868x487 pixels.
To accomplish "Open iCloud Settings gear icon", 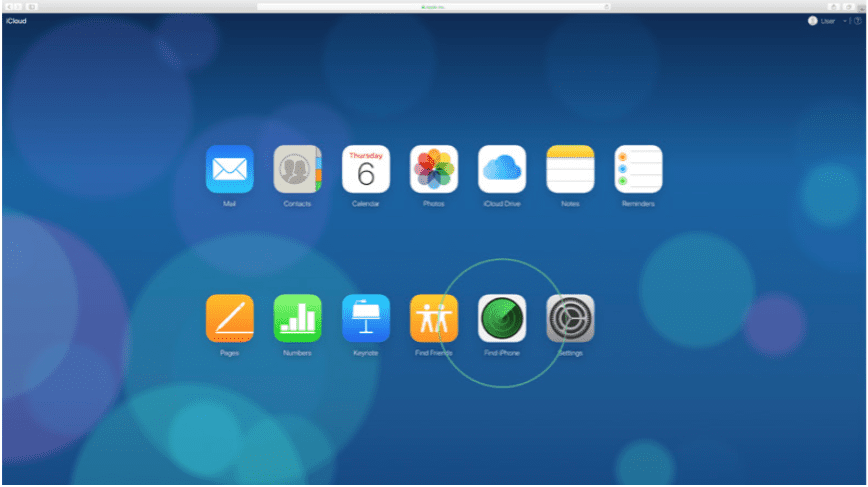I will (x=570, y=319).
